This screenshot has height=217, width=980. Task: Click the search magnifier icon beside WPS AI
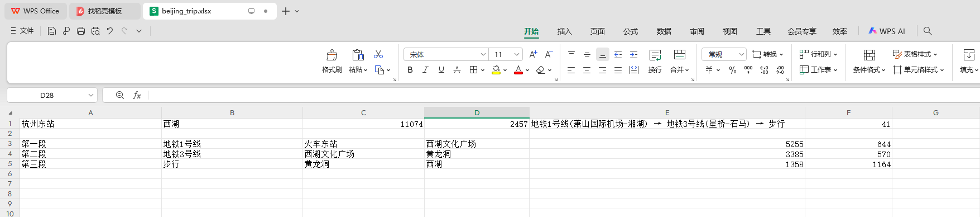(928, 31)
